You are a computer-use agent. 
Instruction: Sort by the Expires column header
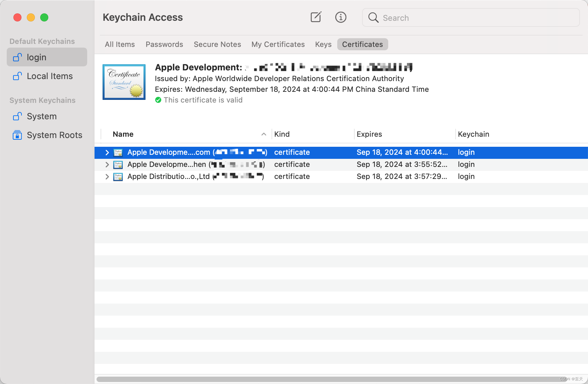coord(405,134)
